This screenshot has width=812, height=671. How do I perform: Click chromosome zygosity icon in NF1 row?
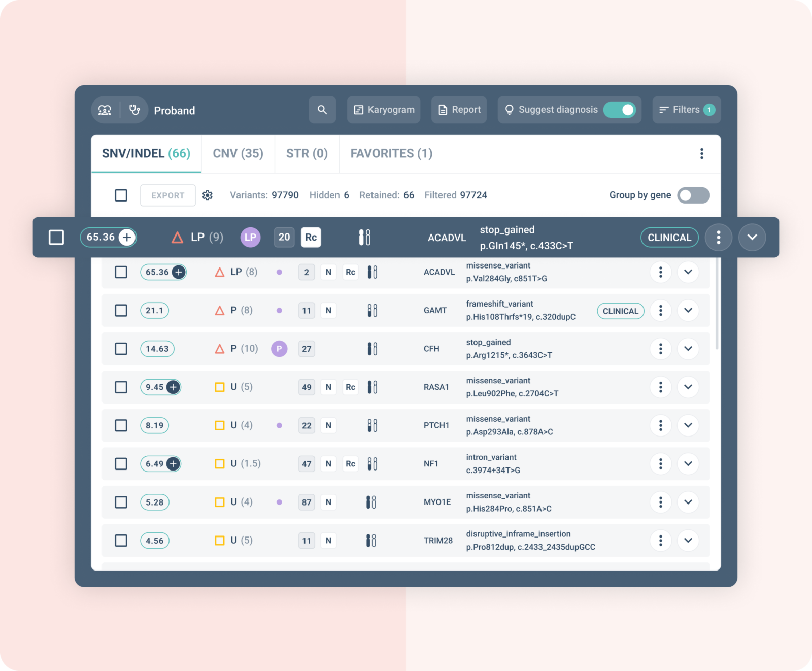[x=373, y=464]
